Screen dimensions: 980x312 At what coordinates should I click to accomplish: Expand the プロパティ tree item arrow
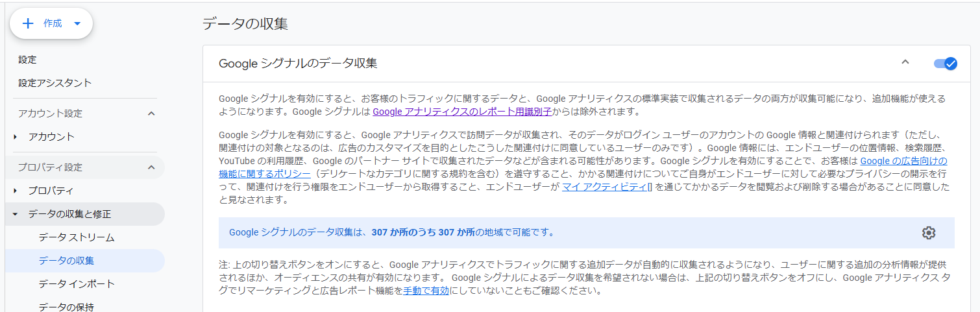tap(16, 191)
